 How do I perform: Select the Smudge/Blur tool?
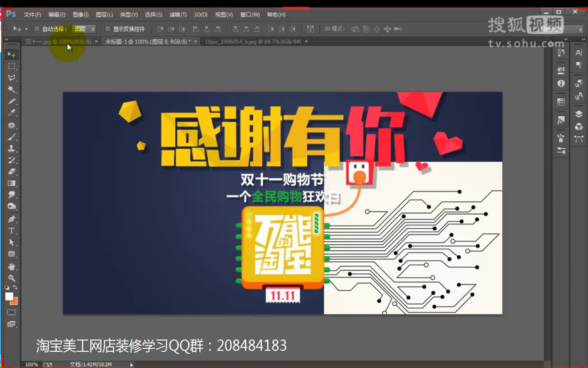pos(12,195)
